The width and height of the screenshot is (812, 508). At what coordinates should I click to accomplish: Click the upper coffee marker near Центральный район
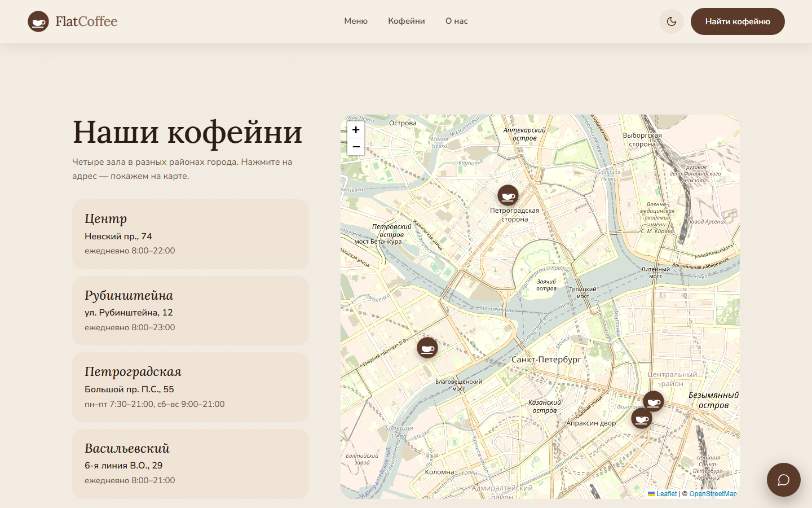point(654,402)
